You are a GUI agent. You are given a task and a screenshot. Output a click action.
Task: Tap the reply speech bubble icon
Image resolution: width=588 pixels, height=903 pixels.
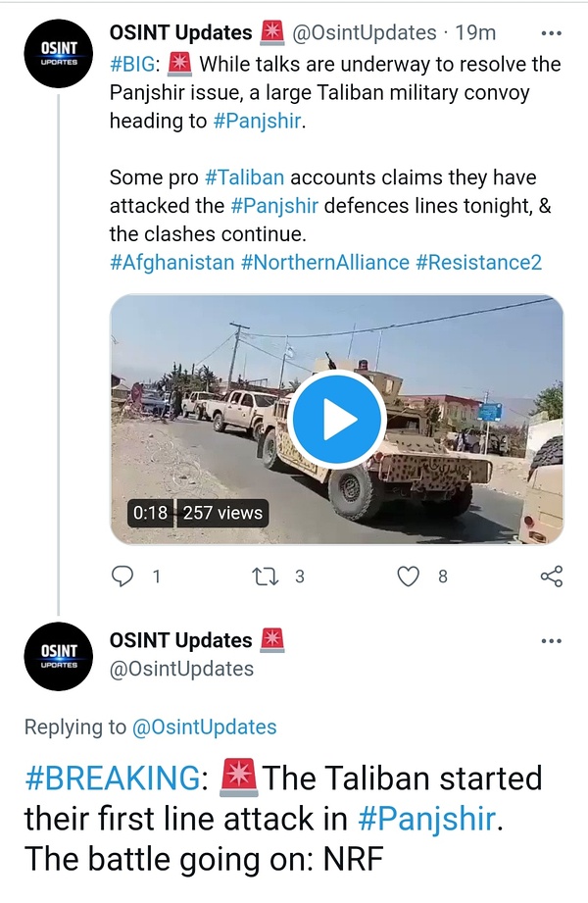point(122,577)
